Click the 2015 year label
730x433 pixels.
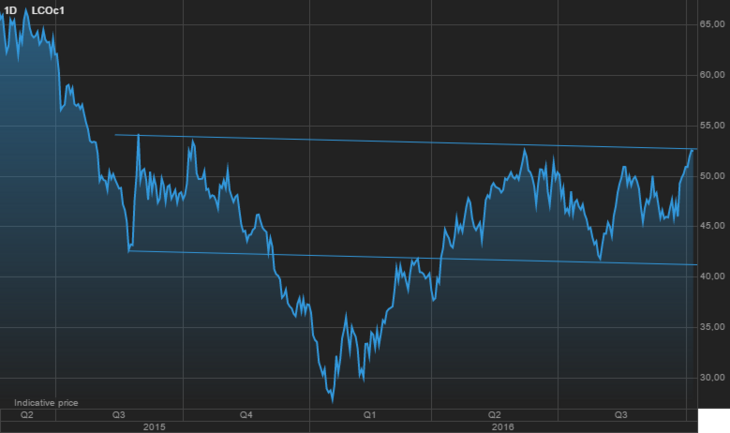click(155, 426)
